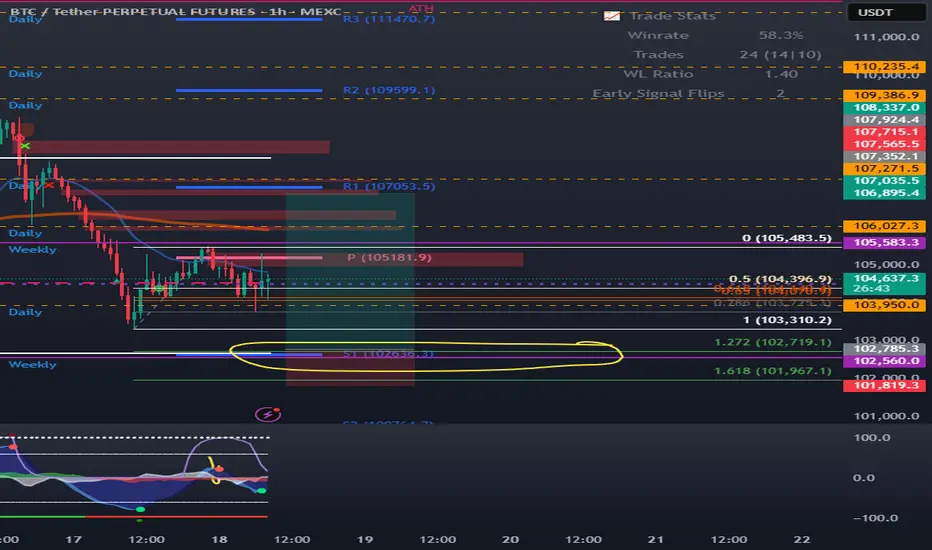
Task: Click the 100.0 oscillator scale value
Action: point(871,438)
